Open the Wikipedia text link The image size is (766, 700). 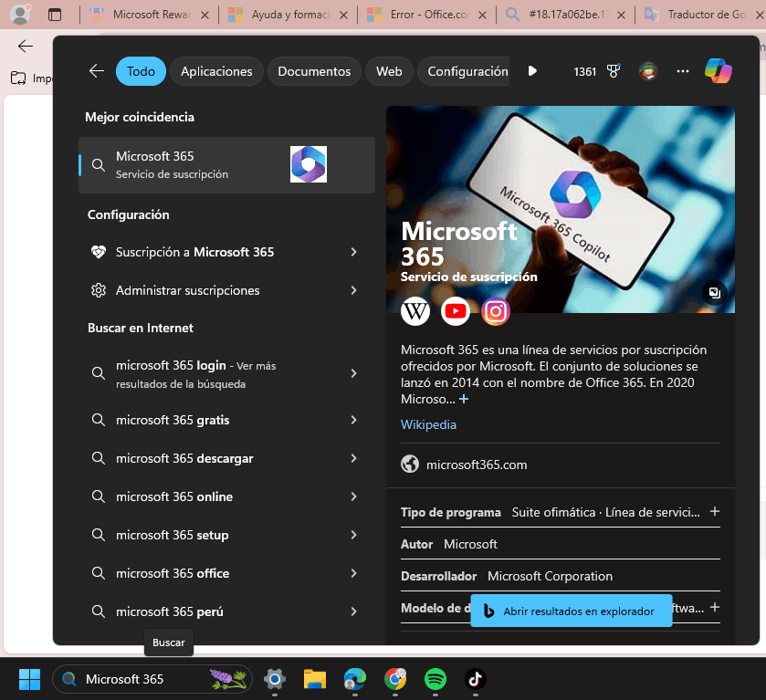click(x=428, y=424)
